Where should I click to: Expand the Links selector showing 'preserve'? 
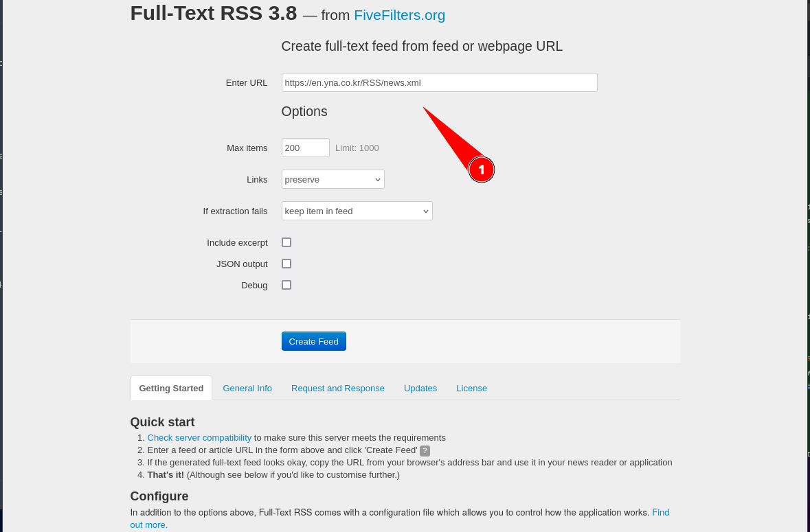coord(333,179)
